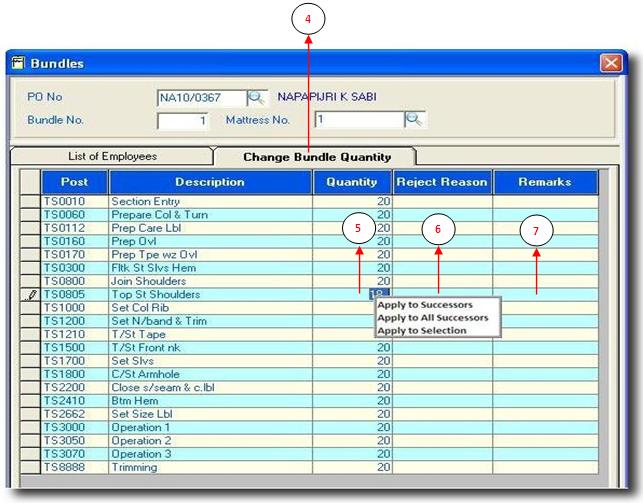Click the pencil edit marker on row TS0805

point(30,295)
